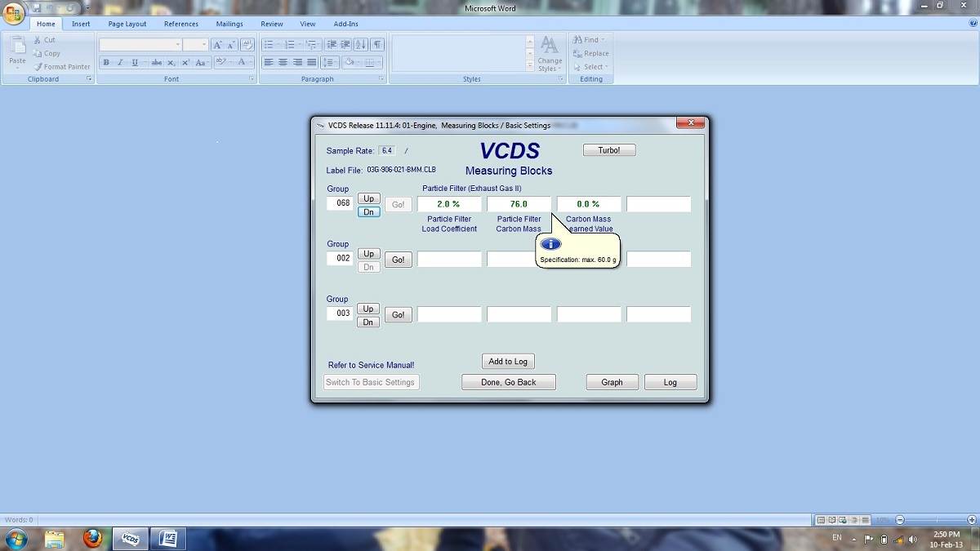Click the zoom slider in Word status bar
980x551 pixels.
(931, 520)
